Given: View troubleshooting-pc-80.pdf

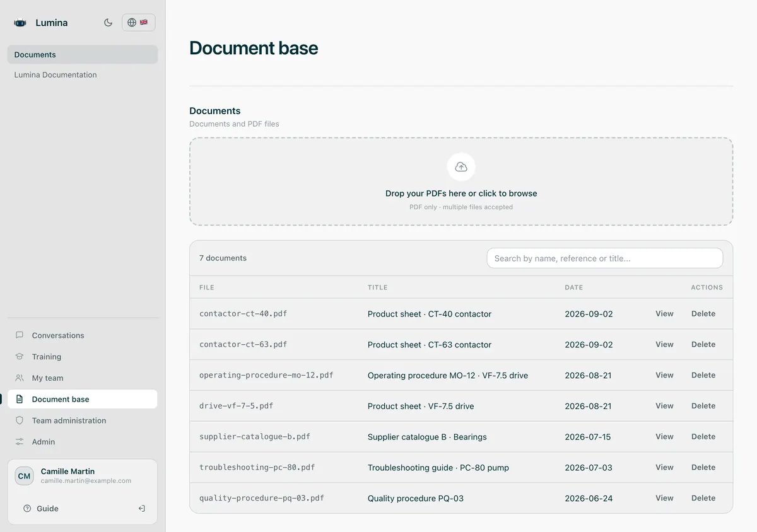Looking at the screenshot, I should pos(664,468).
